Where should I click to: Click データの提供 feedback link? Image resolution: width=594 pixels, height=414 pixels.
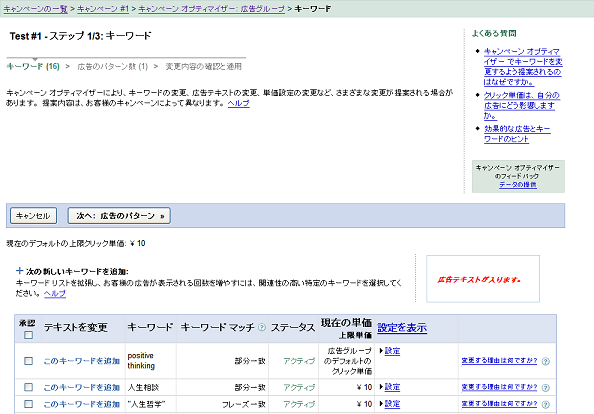click(x=517, y=184)
